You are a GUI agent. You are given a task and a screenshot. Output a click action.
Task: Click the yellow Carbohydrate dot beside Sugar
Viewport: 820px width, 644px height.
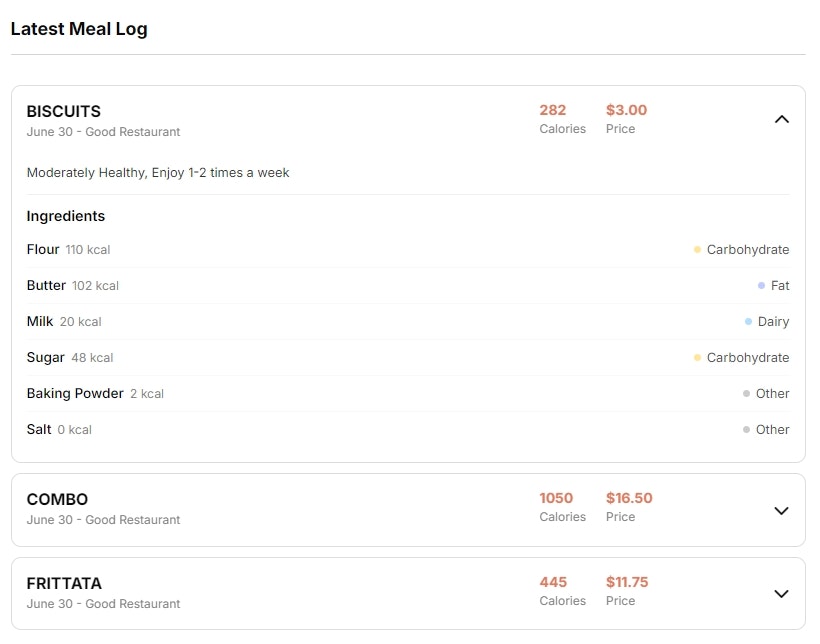point(697,358)
